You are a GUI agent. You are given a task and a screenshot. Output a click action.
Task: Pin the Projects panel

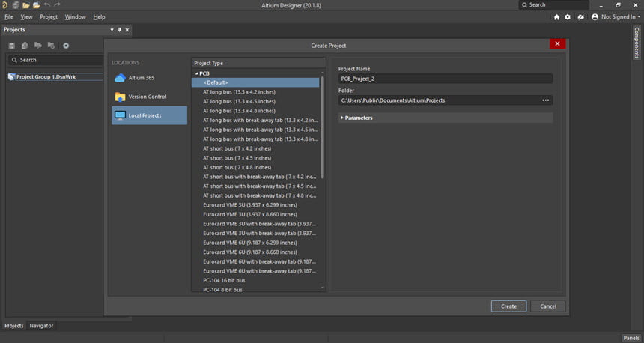tap(120, 29)
